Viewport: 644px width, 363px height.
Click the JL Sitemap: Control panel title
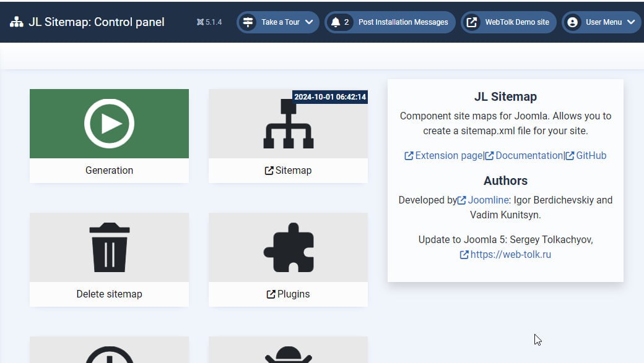[97, 22]
